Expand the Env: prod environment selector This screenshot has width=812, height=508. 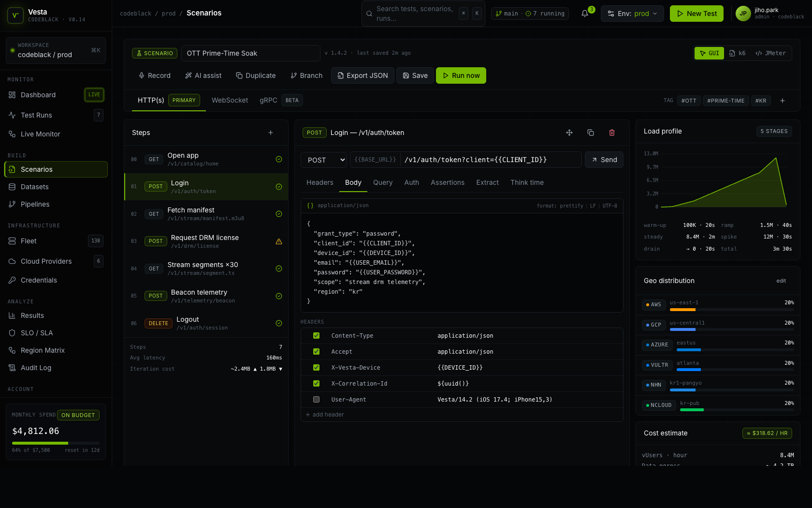[x=632, y=14]
